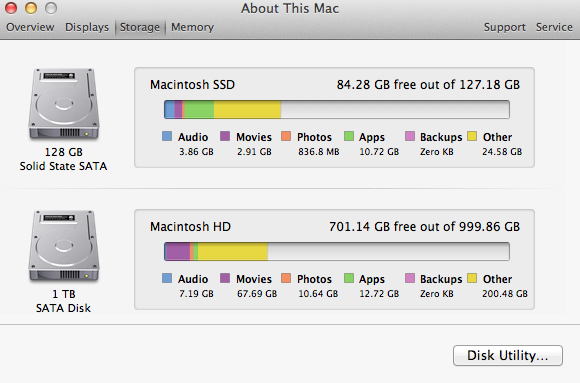This screenshot has height=383, width=580.
Task: Click the green Apps swatch under Macintosh SSD
Action: tap(349, 136)
